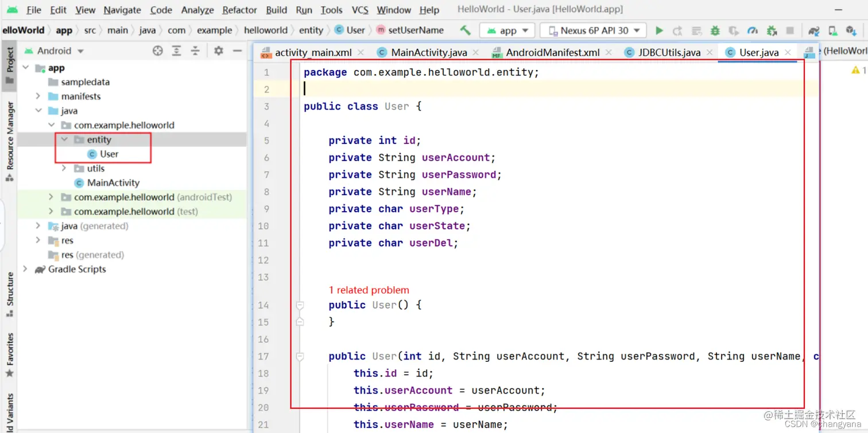The height and width of the screenshot is (433, 868).
Task: Collapse the entity package
Action: tap(64, 139)
